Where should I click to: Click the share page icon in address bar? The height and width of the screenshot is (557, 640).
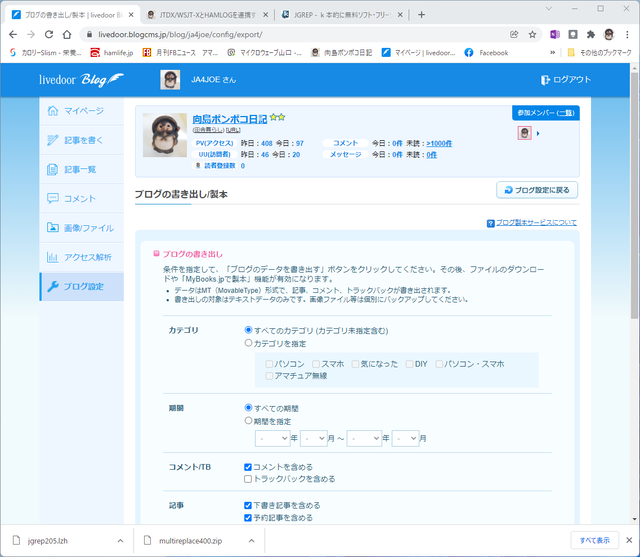tap(514, 35)
